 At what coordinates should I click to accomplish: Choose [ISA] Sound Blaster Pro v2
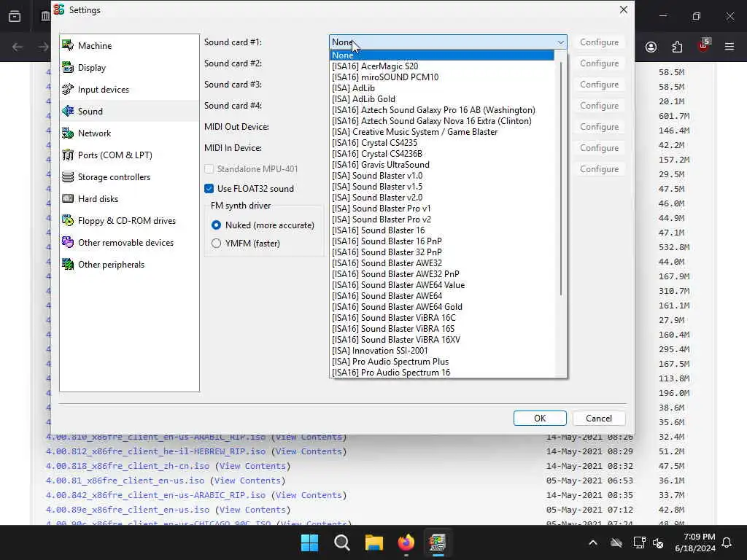[x=442, y=219]
